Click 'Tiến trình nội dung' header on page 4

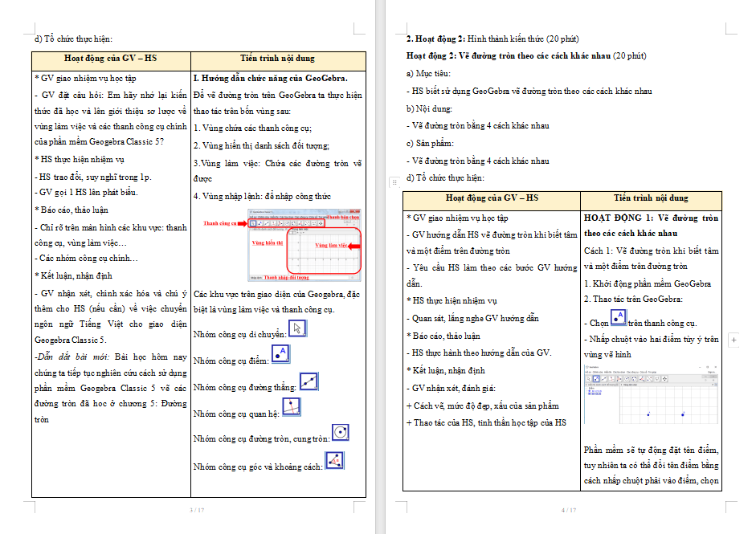(x=651, y=198)
